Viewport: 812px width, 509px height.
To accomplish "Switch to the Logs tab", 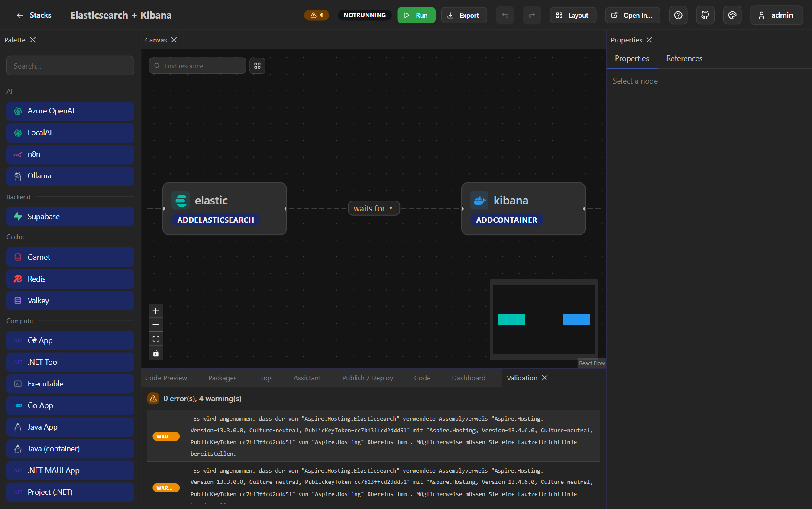I will [x=265, y=378].
